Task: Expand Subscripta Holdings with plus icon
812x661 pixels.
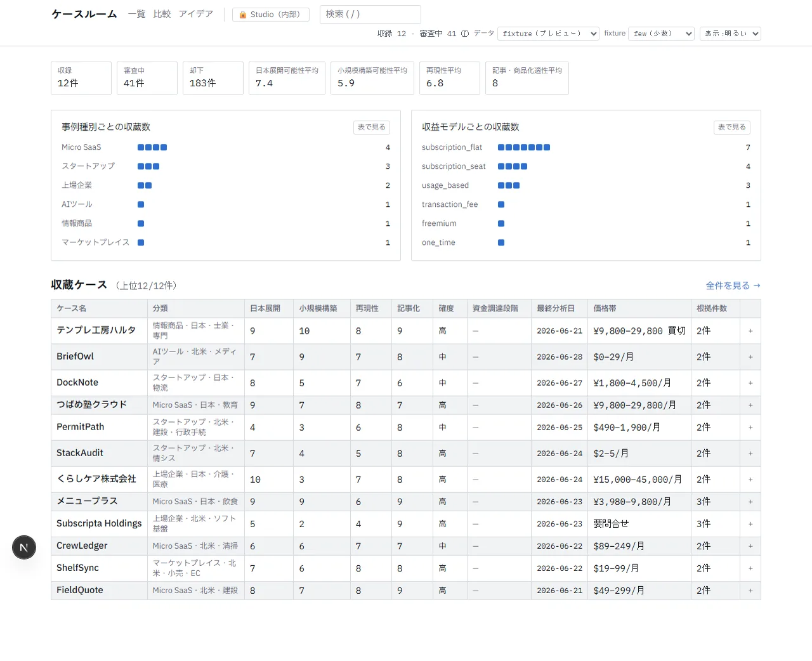Action: 750,524
